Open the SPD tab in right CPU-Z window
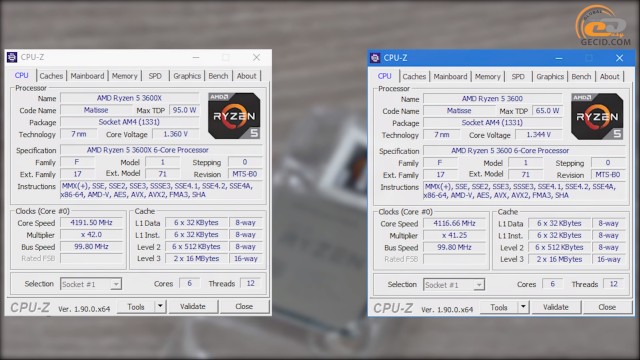This screenshot has height=360, width=640. tap(518, 77)
